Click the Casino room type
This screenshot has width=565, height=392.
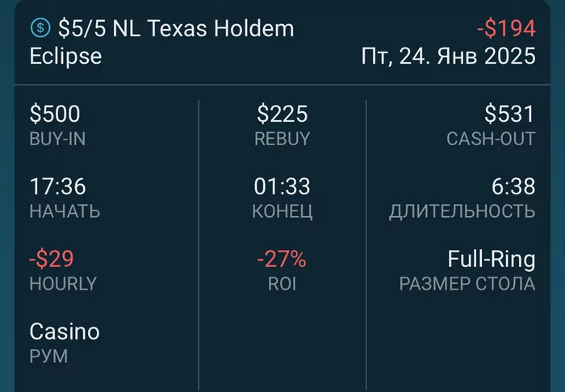[65, 332]
